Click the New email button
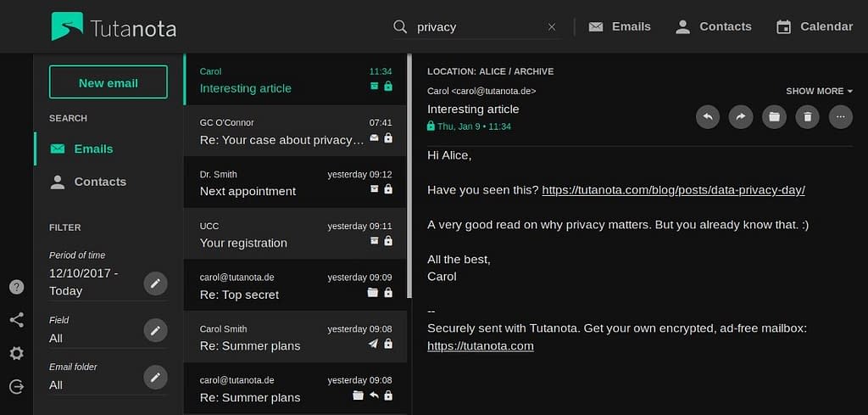 tap(108, 82)
